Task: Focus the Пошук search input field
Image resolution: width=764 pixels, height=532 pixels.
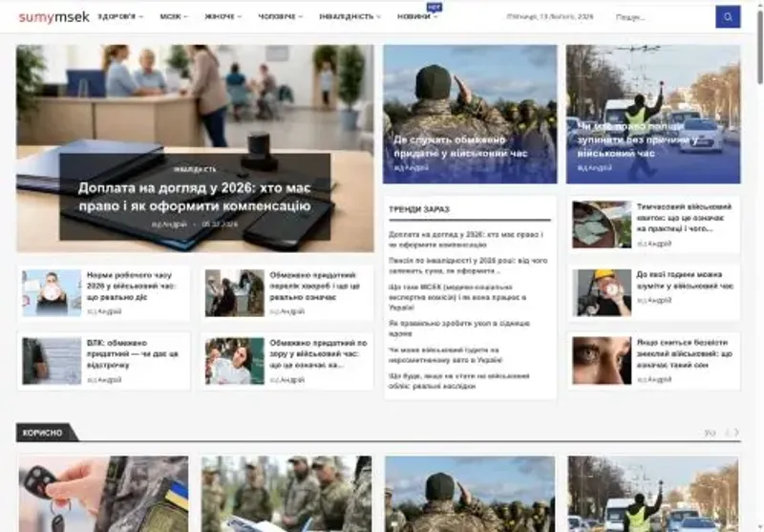Action: coord(663,17)
